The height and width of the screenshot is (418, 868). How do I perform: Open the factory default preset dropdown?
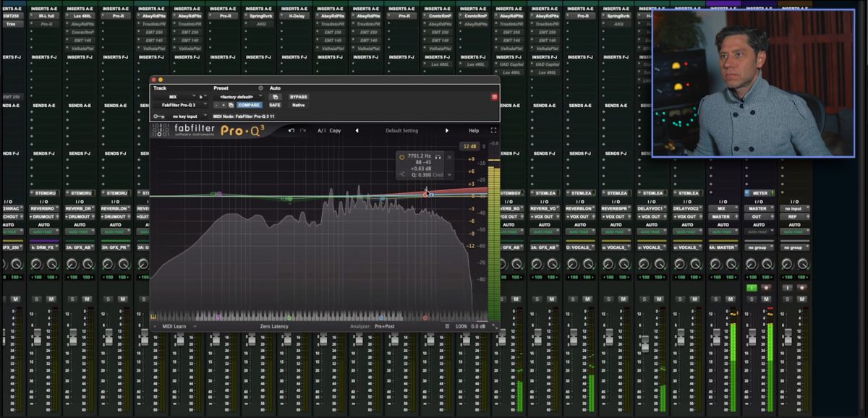point(238,97)
